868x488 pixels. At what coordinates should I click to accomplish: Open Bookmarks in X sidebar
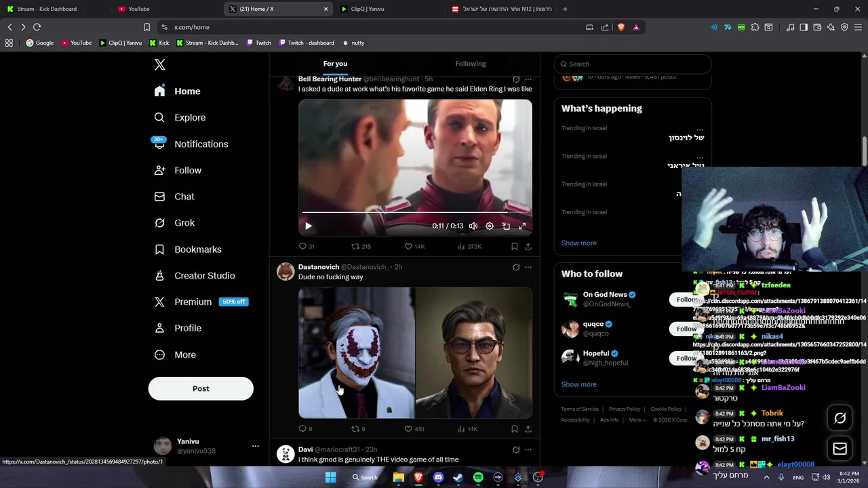tap(188, 249)
